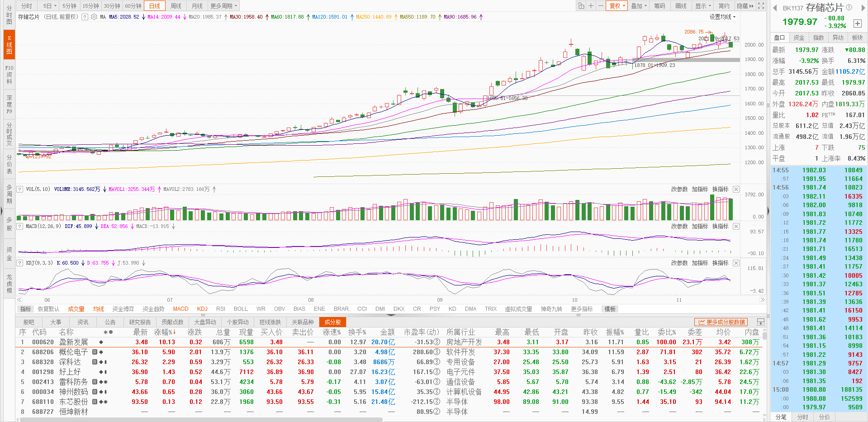Close the VOL indicator panel
This screenshot has width=868, height=422.
click(x=736, y=189)
